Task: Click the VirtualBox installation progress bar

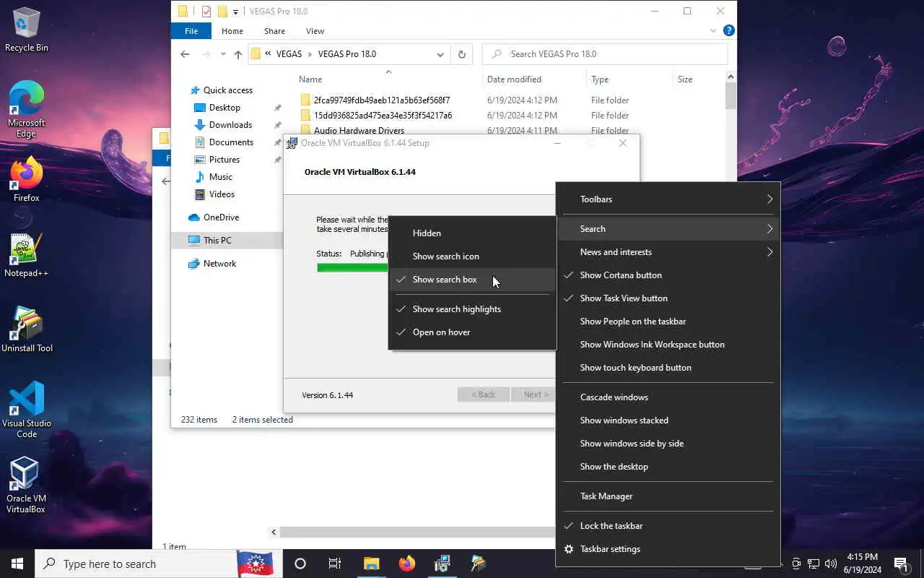Action: tap(353, 267)
